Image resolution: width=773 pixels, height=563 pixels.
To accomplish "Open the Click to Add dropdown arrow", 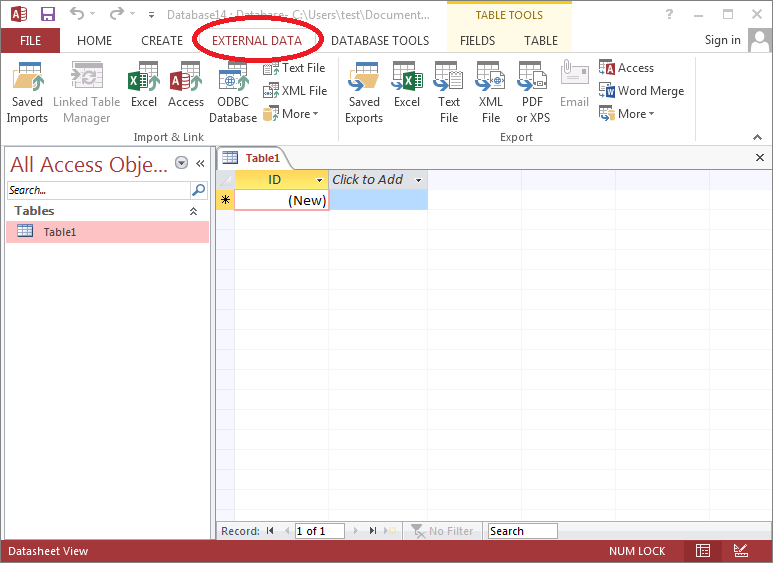I will (419, 180).
